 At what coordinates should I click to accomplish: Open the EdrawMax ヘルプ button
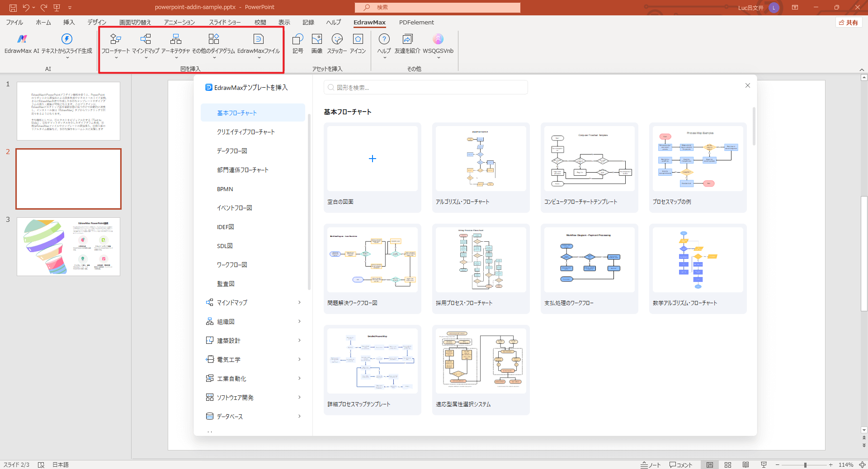384,45
